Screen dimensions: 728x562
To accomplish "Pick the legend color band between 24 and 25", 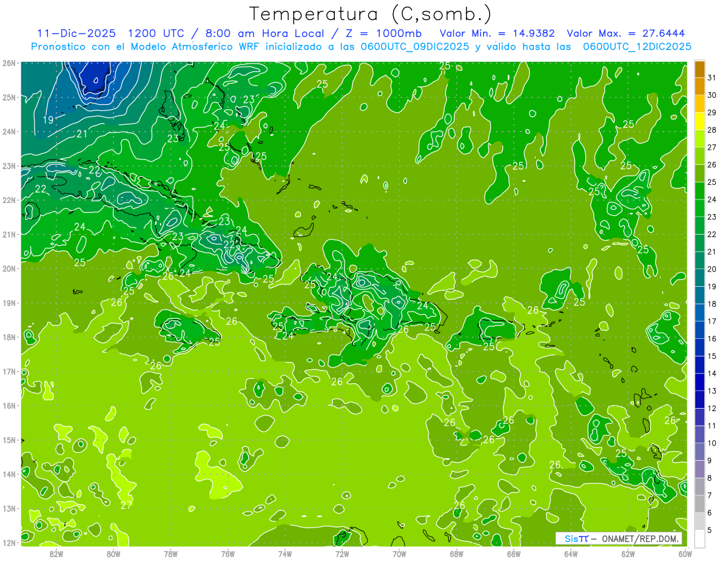I will tap(699, 191).
